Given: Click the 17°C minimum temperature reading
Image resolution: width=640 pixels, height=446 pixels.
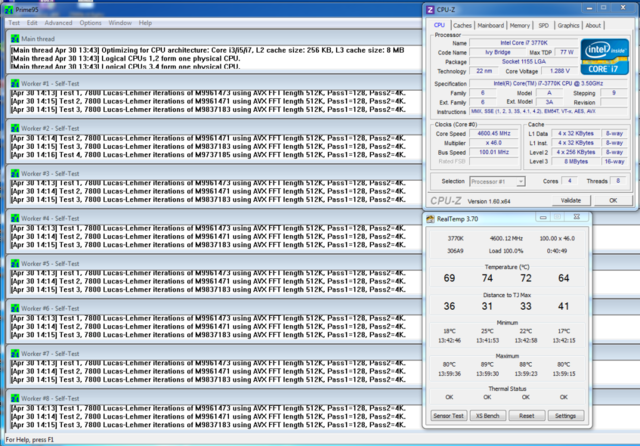Looking at the screenshot, I should pyautogui.click(x=564, y=331).
